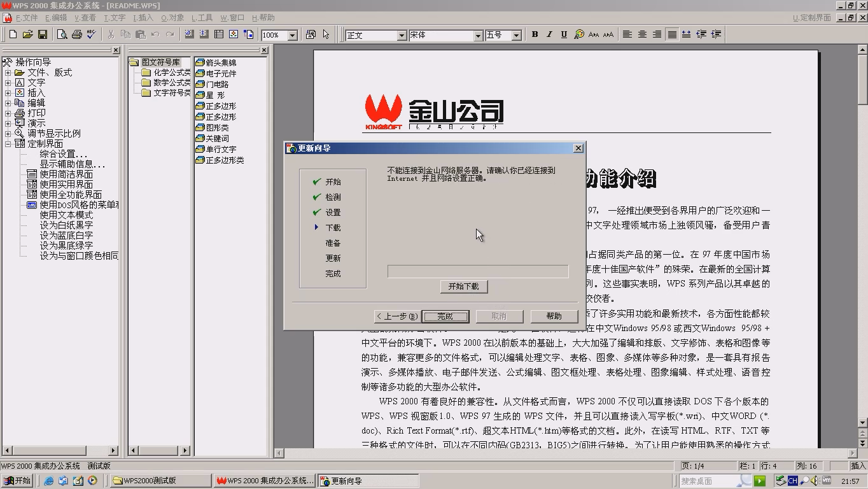Open the 五号 font size dropdown

point(516,36)
